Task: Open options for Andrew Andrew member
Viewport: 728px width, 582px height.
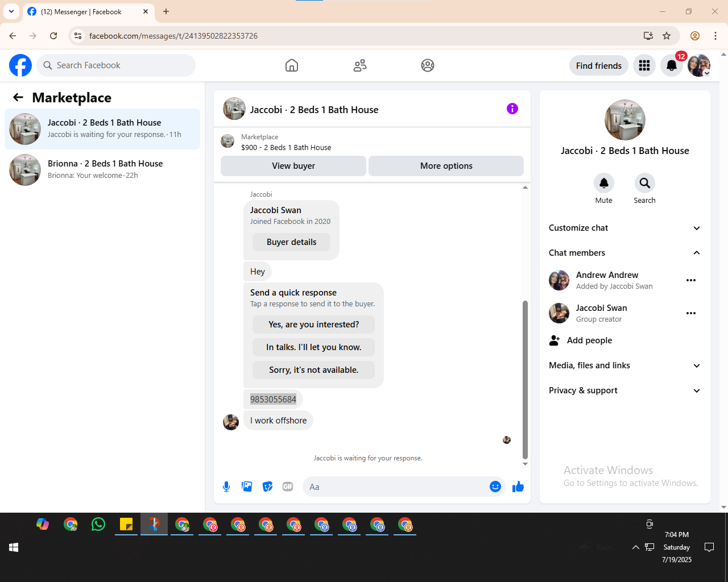Action: 691,280
